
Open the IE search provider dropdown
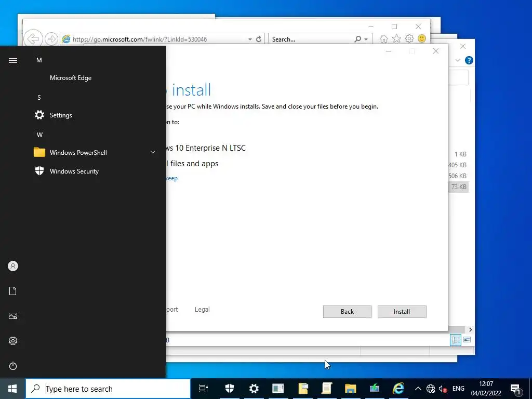pos(366,39)
